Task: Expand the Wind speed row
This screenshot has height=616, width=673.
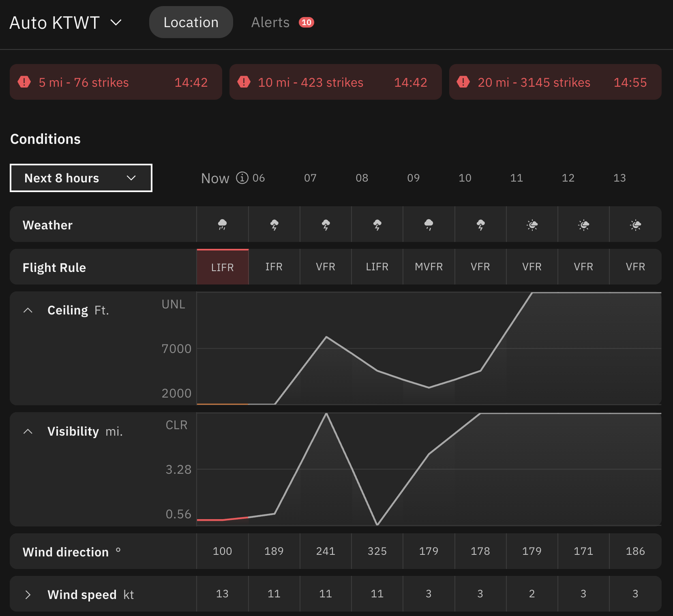Action: [x=28, y=595]
